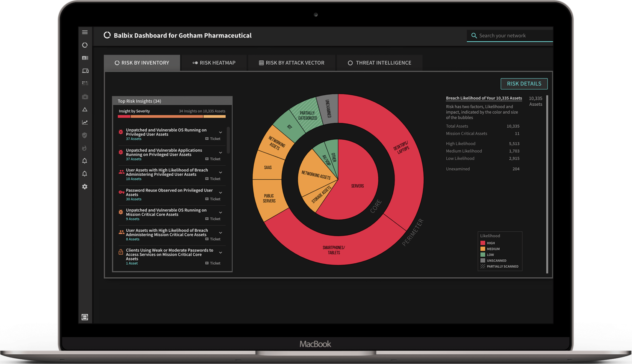The image size is (632, 364).
Task: Click the Insight by Severity color bar
Action: coord(172,116)
